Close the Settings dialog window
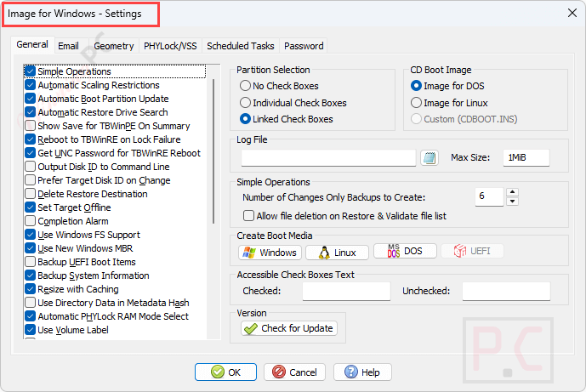 [x=572, y=13]
